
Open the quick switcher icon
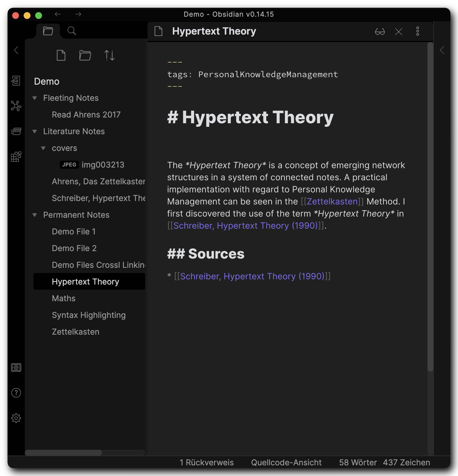[16, 81]
